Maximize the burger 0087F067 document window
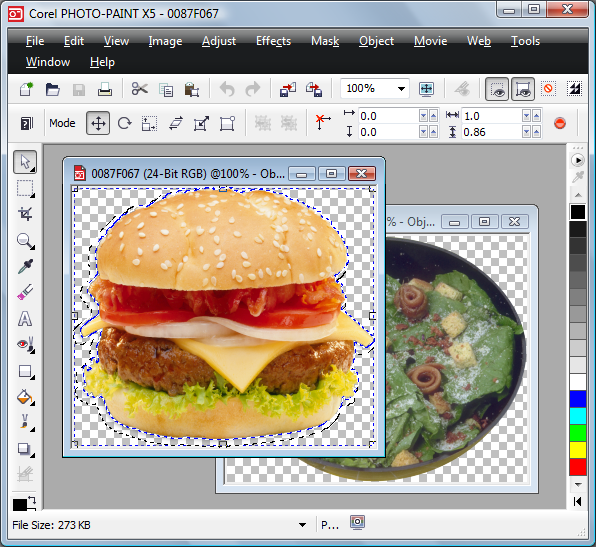The image size is (596, 547). [331, 174]
